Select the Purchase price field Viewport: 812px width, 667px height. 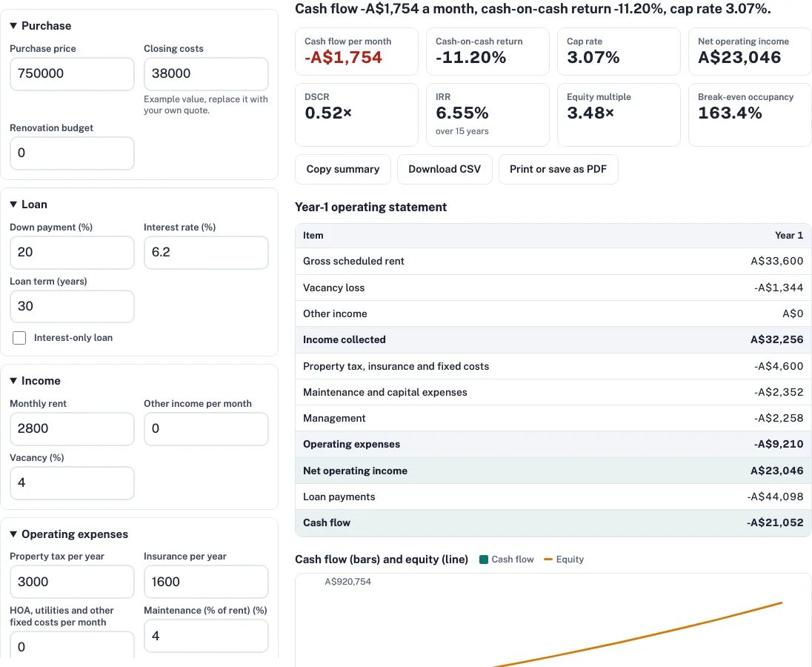pyautogui.click(x=72, y=73)
